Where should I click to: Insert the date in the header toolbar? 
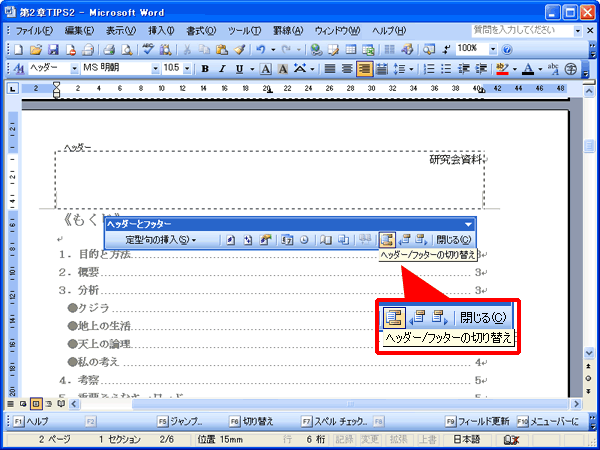287,240
